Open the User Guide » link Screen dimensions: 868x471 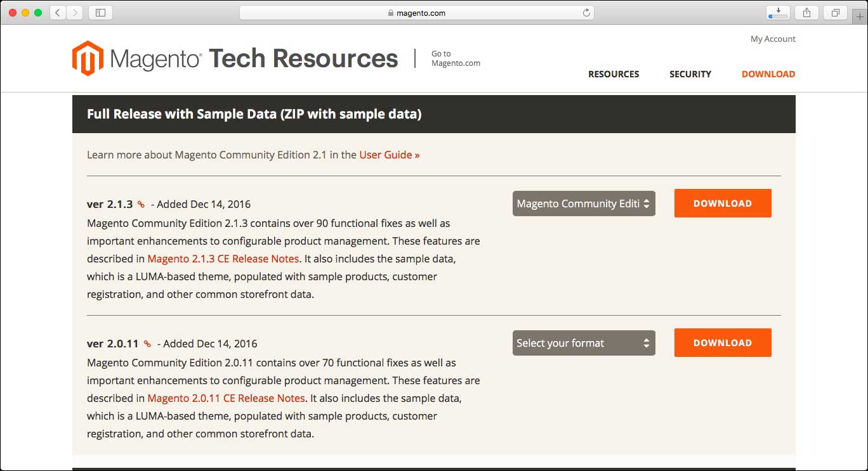pyautogui.click(x=390, y=155)
